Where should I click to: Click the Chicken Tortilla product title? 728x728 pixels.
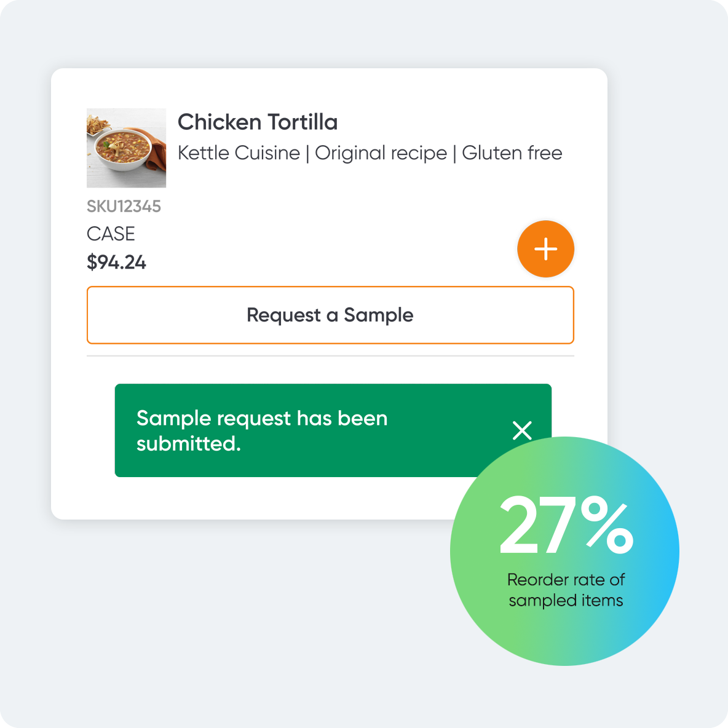point(258,122)
